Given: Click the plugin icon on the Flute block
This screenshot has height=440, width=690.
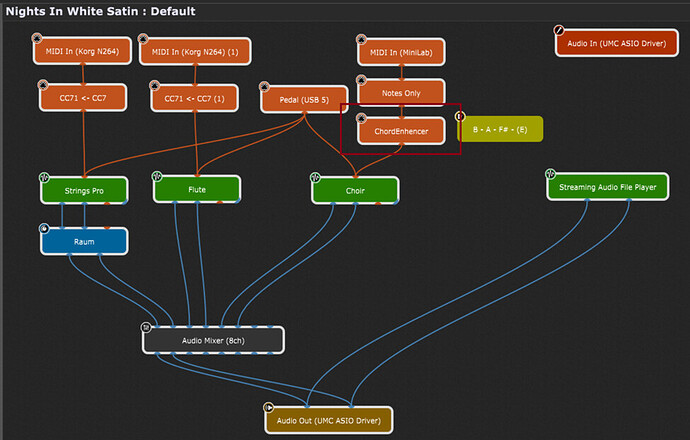Looking at the screenshot, I should click(158, 177).
